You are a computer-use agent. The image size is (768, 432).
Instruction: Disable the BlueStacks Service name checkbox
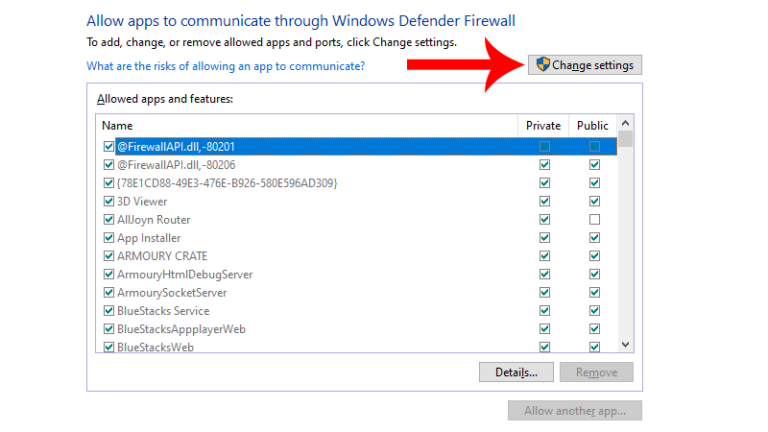109,311
